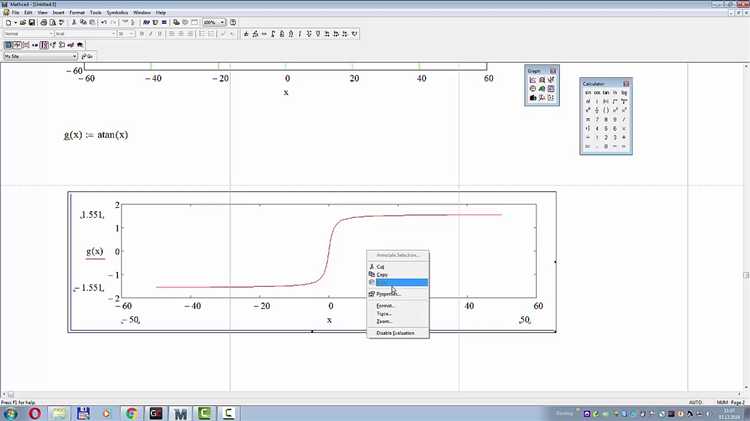Click the Windows Start button
This screenshot has height=421, width=750.
click(11, 413)
